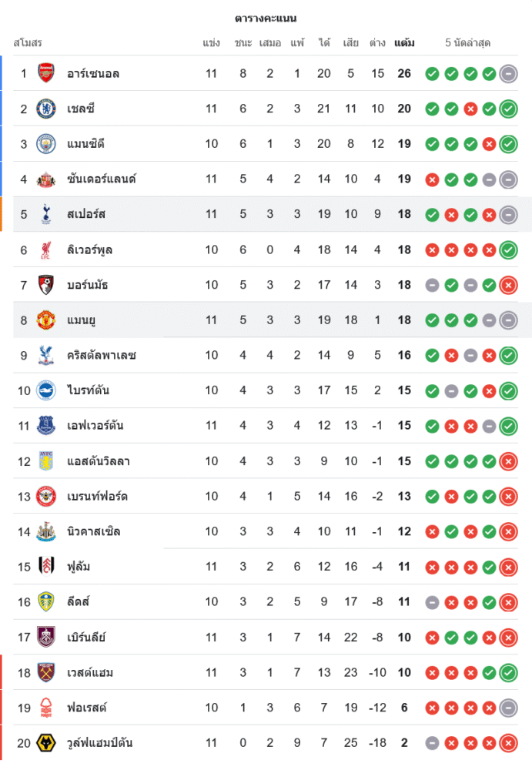Viewport: 532px width, 770px height.
Task: Click the แข่ง matches played column header
Action: [x=212, y=43]
